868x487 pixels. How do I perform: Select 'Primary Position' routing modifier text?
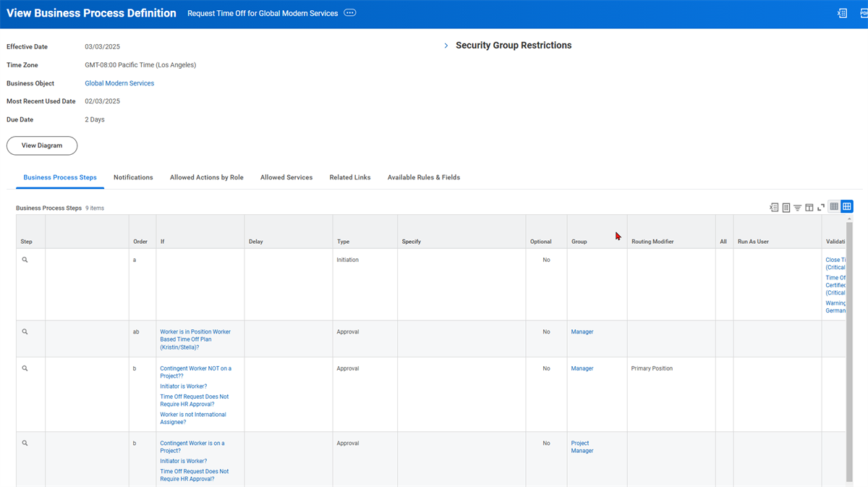coord(652,368)
